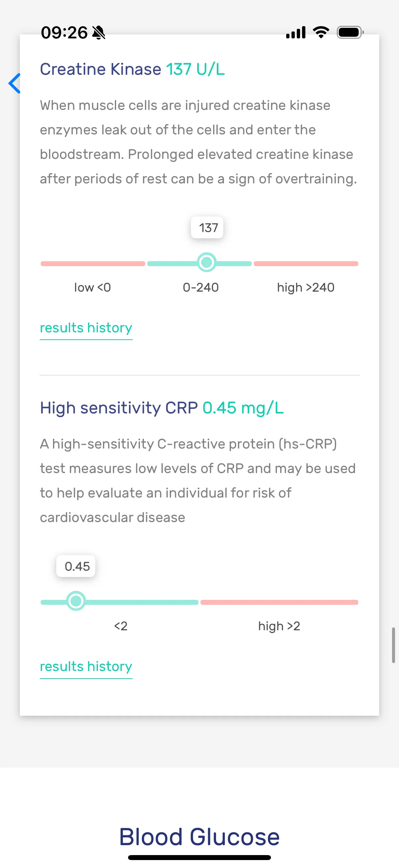Tap the Creatine Kinase 137 U/L heading
Image resolution: width=399 pixels, height=868 pixels.
132,69
